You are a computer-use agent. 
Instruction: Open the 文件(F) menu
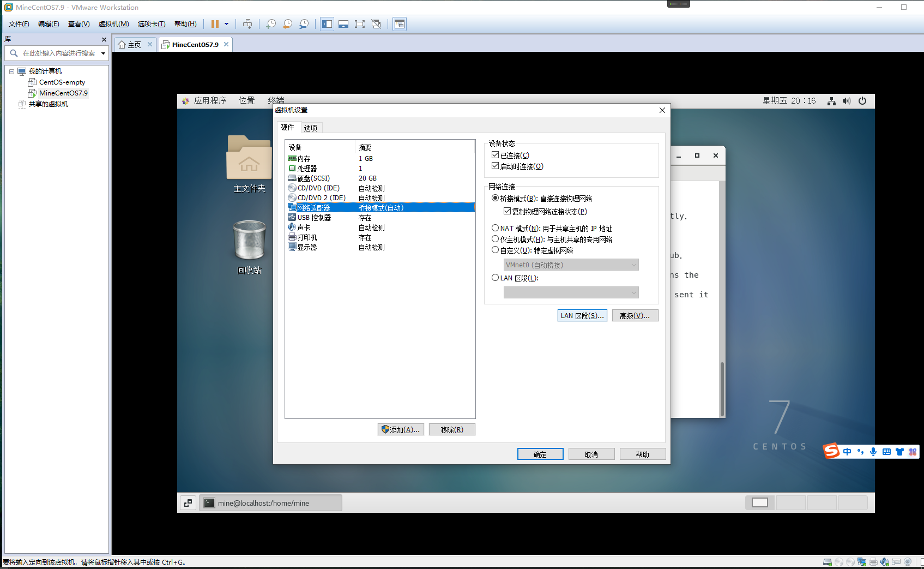(x=19, y=24)
